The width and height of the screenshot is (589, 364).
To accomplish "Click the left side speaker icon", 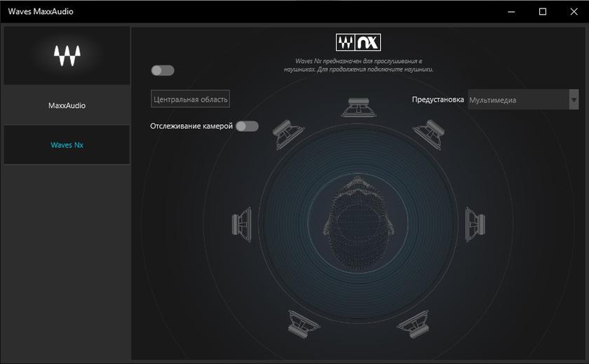I will point(242,224).
